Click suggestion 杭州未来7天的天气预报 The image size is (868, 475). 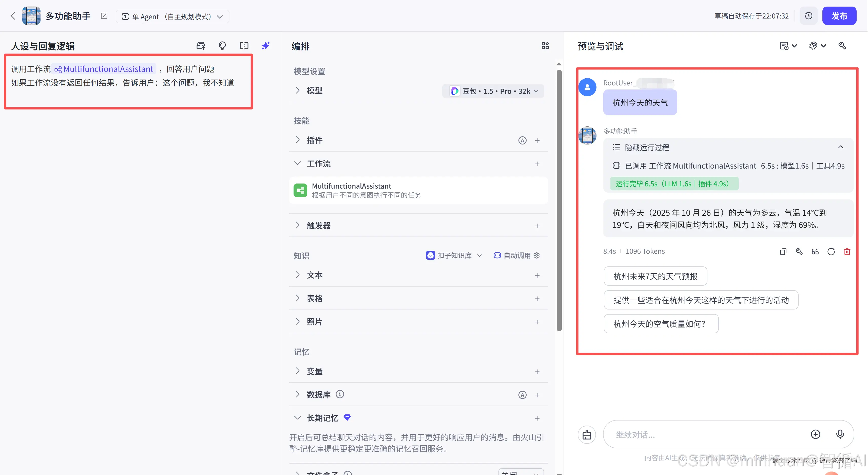pos(655,276)
